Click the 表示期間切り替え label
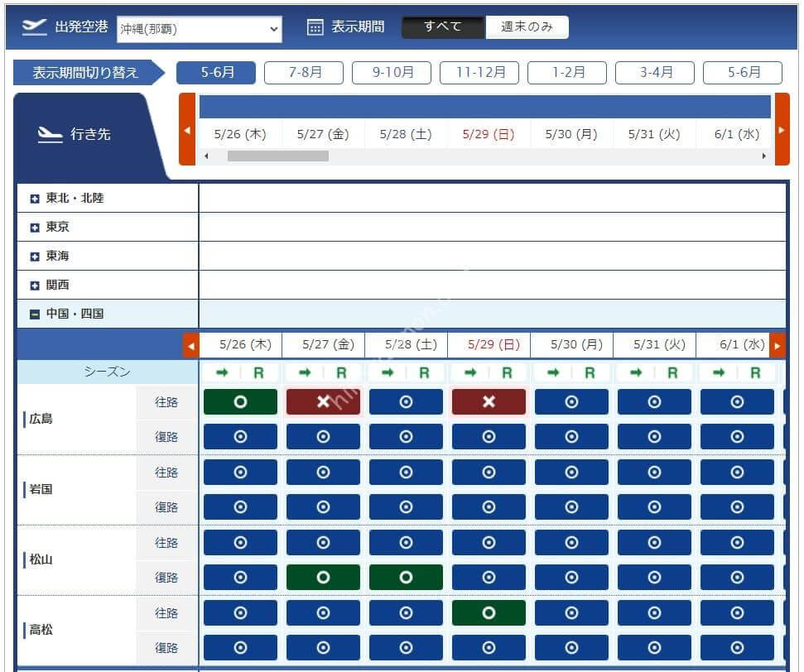 click(x=85, y=73)
